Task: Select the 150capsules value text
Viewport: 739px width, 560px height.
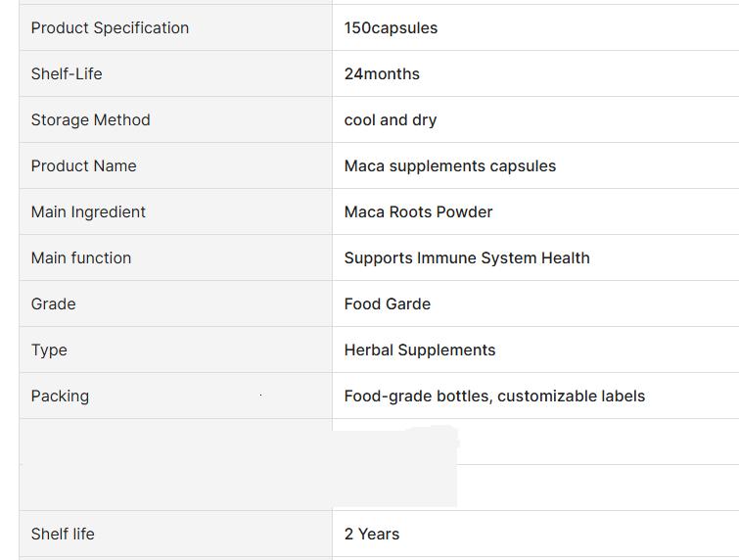Action: point(391,27)
